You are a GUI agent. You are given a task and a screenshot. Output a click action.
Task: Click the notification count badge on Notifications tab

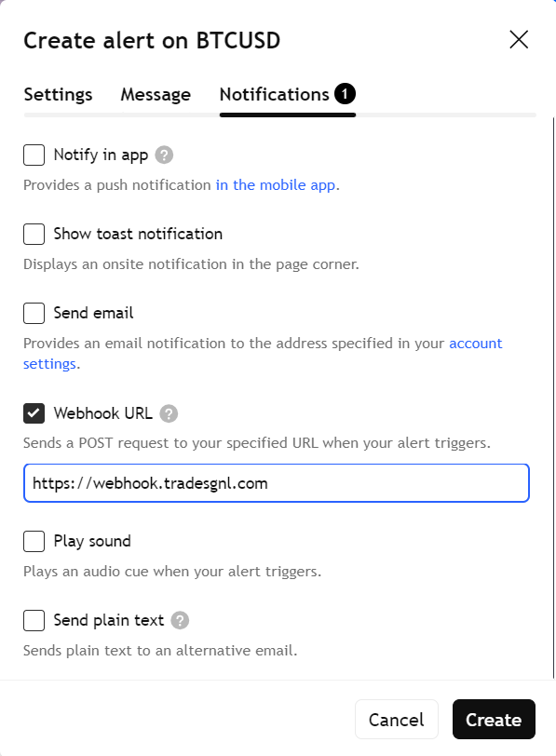coord(346,92)
